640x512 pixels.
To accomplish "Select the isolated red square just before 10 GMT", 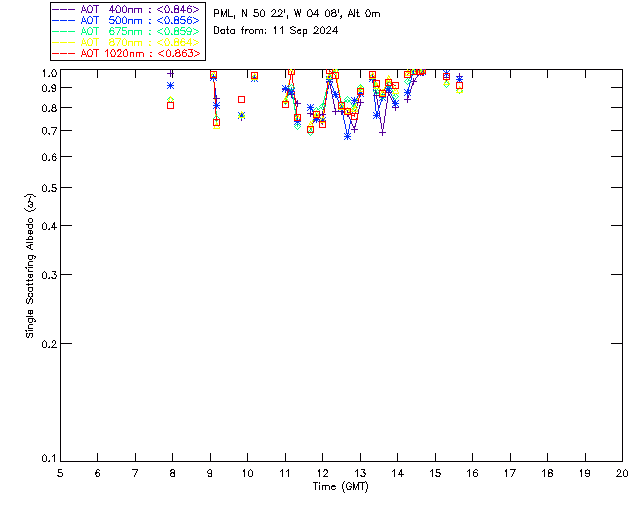I will pos(241,99).
